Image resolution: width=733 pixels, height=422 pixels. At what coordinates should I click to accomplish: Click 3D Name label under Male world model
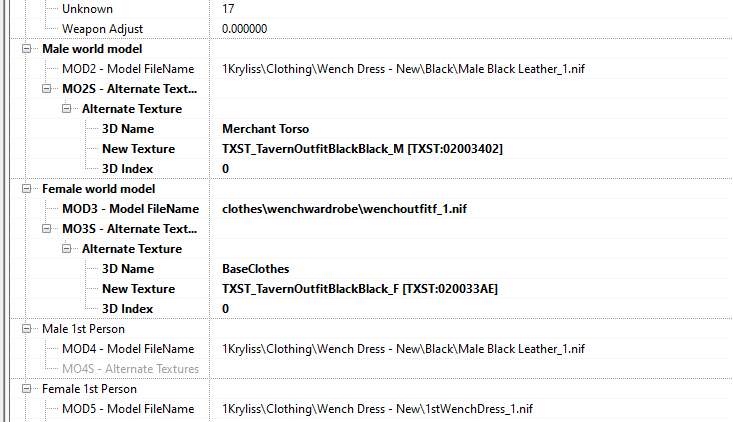click(x=128, y=129)
